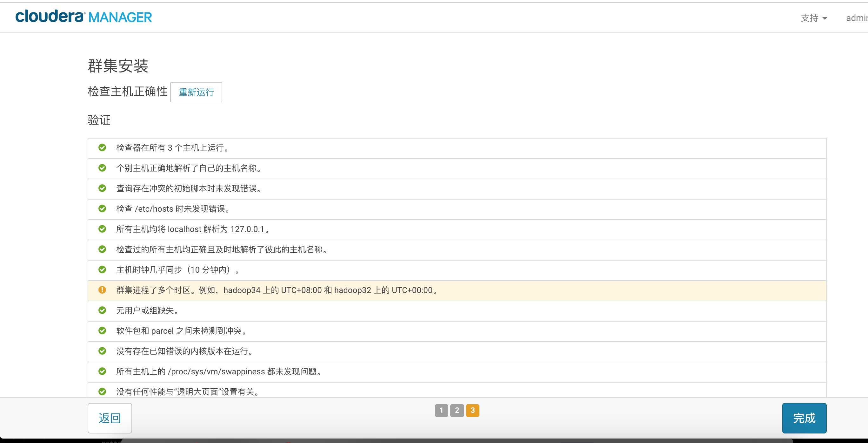Select text 所有主机均将 localhost 解析为 127.0.0.1。
Image resolution: width=868 pixels, height=443 pixels.
click(x=193, y=229)
